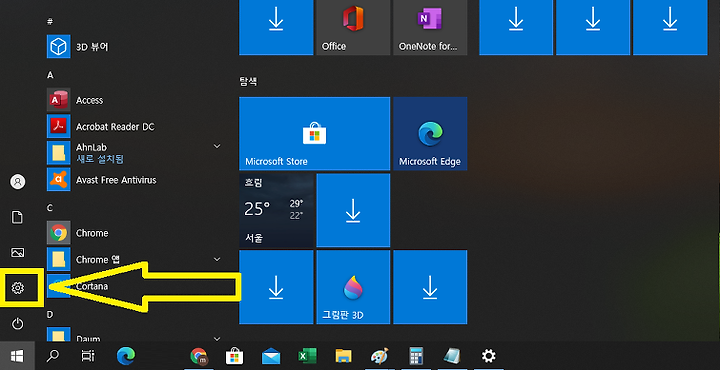Click the letter D section header

click(50, 314)
